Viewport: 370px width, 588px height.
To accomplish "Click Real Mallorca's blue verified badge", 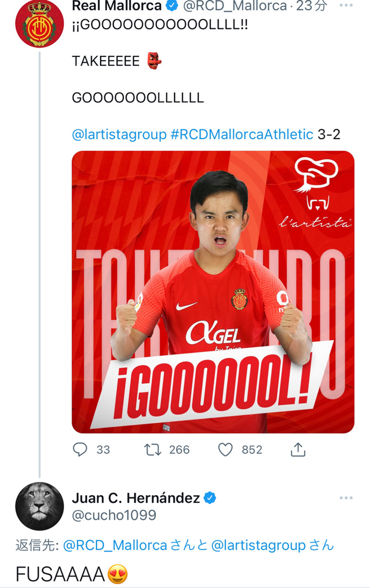I will [x=172, y=6].
